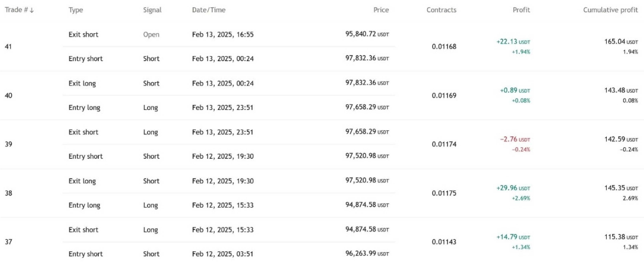
Task: Select the Entry short row of trade 39
Action: click(86, 156)
